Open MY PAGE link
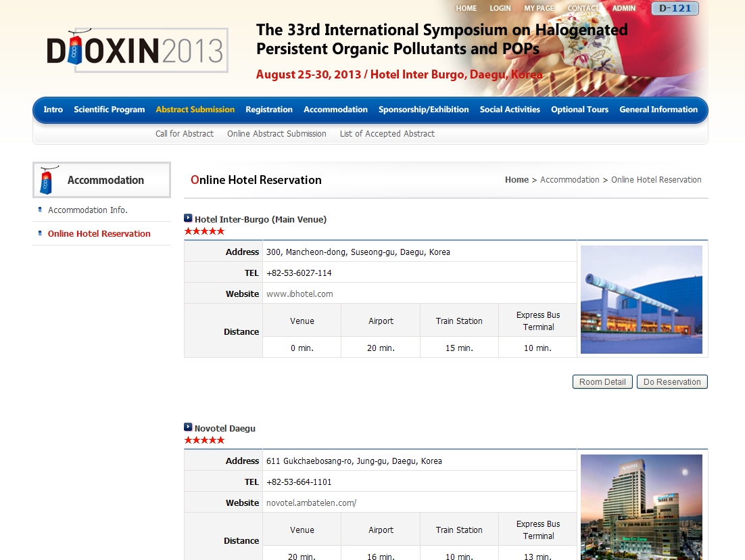Image resolution: width=745 pixels, height=560 pixels. pos(539,8)
